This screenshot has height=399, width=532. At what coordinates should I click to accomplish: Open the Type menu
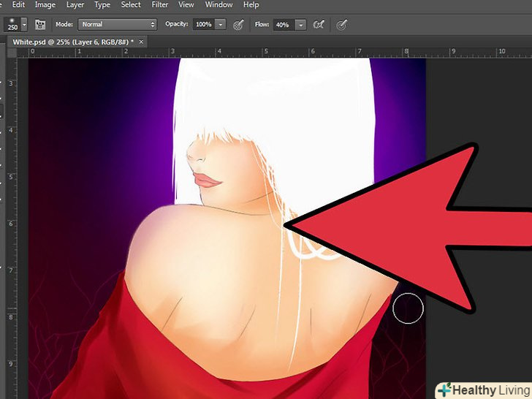click(x=102, y=5)
